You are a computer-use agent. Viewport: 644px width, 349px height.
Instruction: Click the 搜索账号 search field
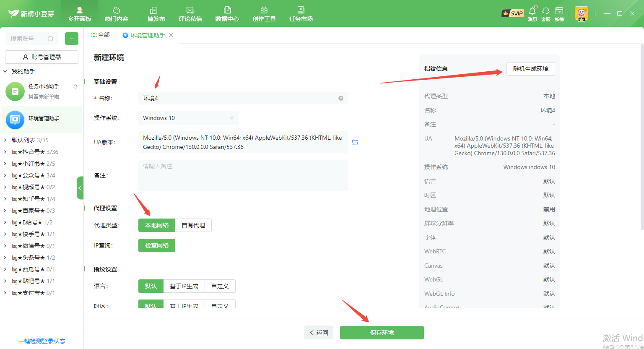pyautogui.click(x=32, y=39)
